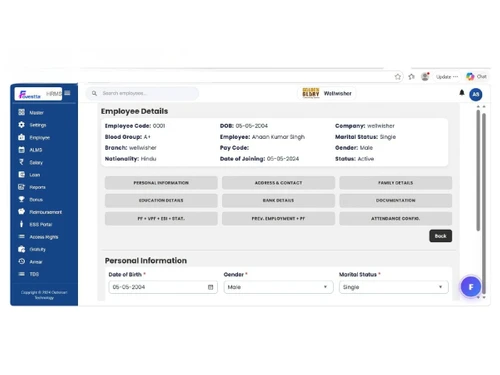Open the Loan icon in sidebar
This screenshot has height=375, width=500.
click(x=21, y=174)
